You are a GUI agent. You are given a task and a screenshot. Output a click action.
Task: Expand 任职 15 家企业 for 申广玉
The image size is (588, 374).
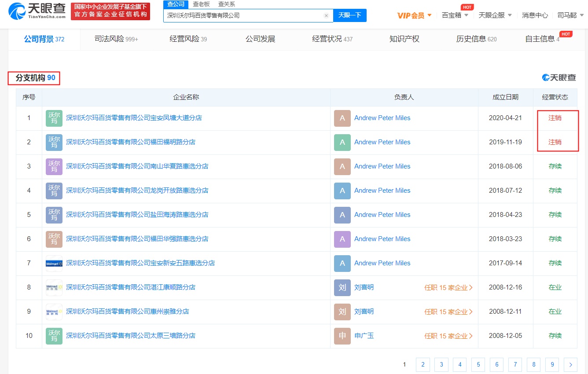[x=448, y=336]
